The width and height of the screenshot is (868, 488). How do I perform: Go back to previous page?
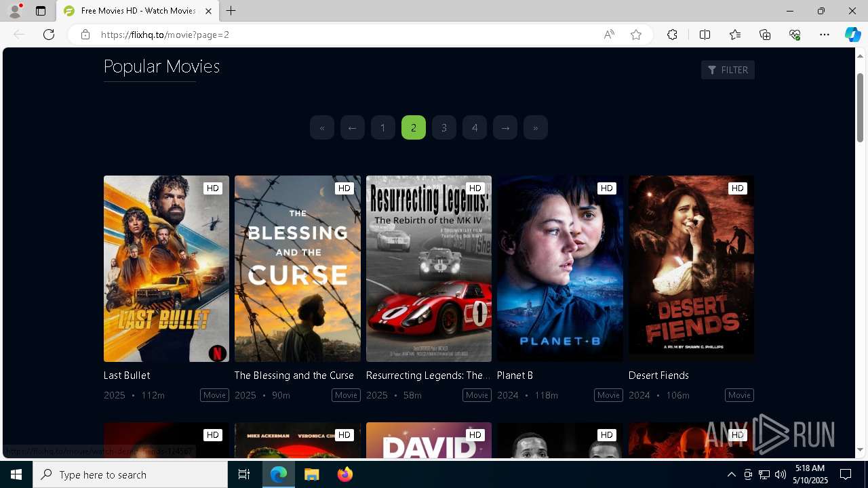19,35
